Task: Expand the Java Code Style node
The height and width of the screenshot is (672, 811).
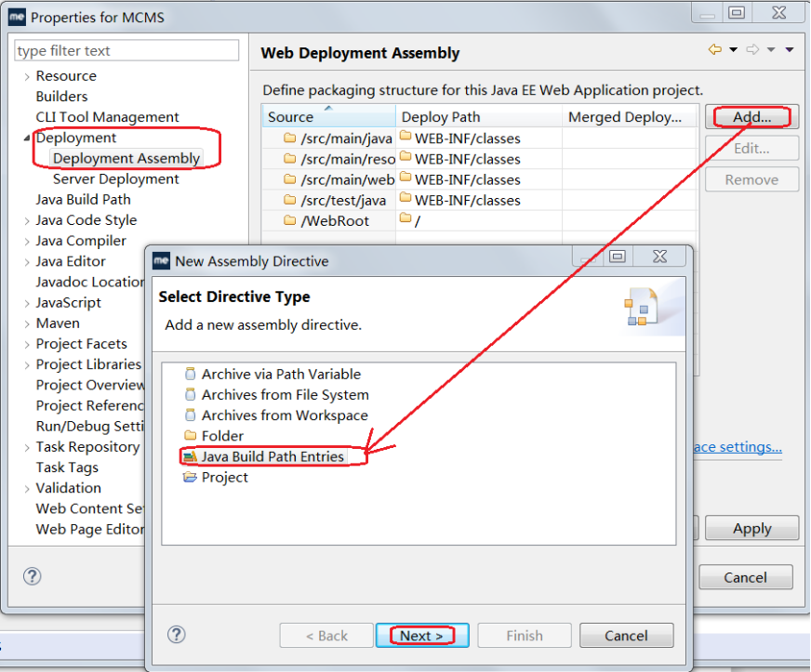Action: [x=27, y=220]
